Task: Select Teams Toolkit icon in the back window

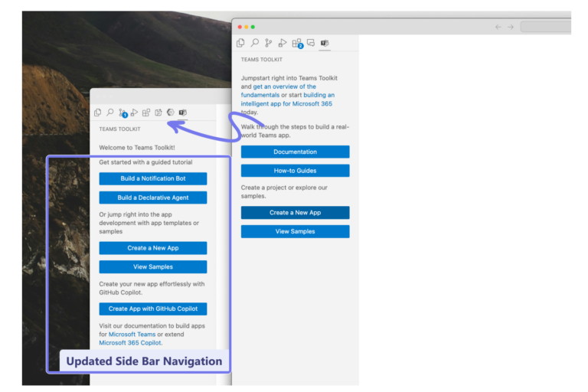Action: click(183, 113)
